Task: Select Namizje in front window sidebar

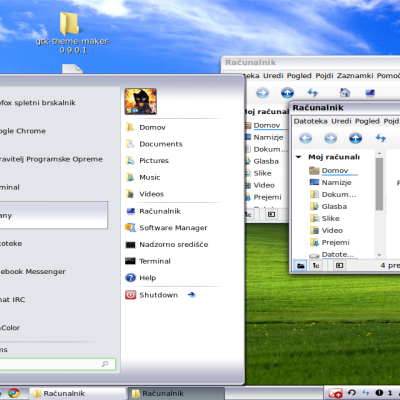Action: pos(330,182)
